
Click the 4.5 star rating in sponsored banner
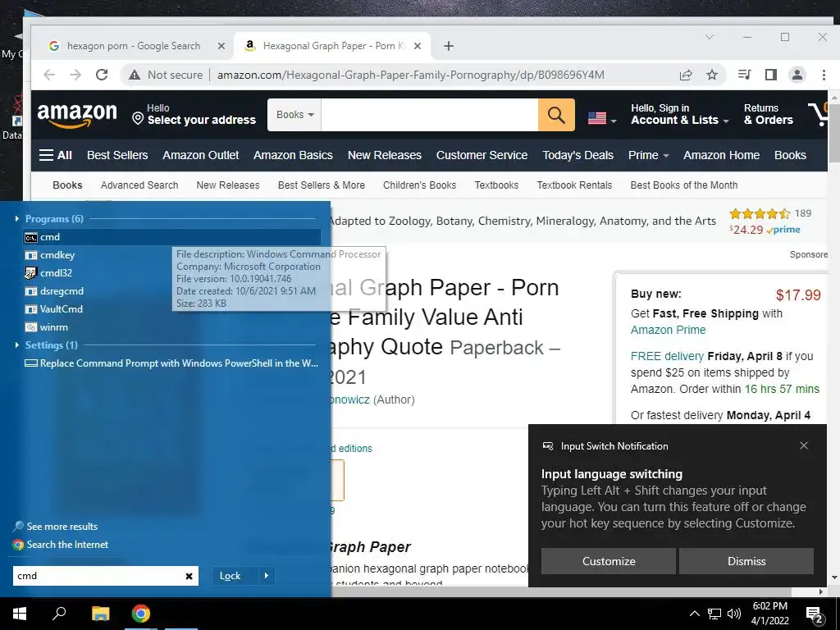point(759,214)
